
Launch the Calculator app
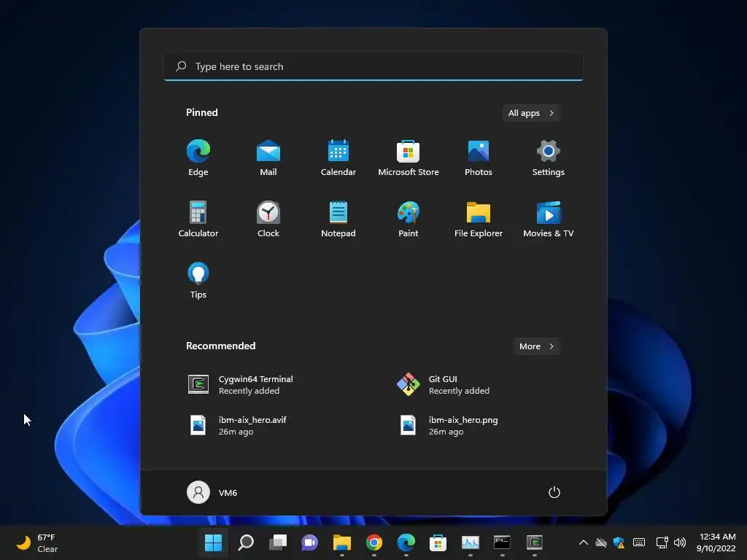(198, 219)
